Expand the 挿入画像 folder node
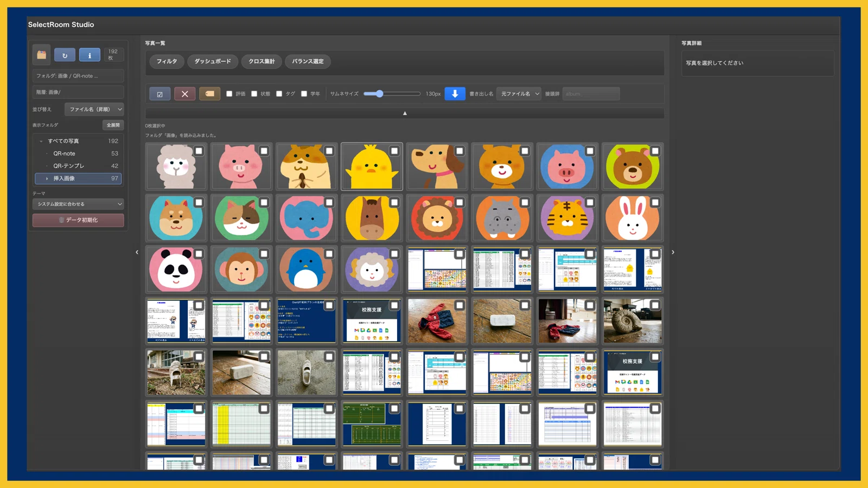This screenshot has height=488, width=868. point(47,178)
